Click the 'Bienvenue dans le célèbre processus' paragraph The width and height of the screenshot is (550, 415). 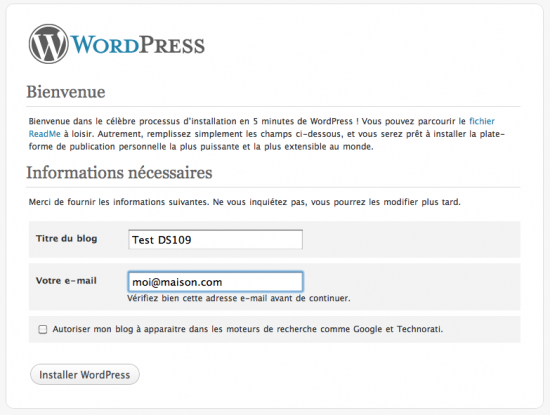point(267,134)
